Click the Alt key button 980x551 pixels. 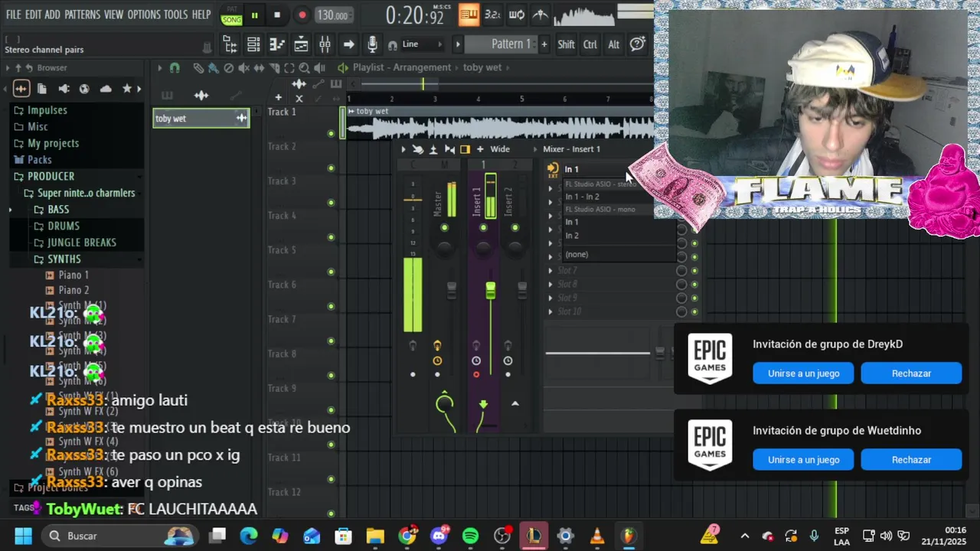(613, 44)
